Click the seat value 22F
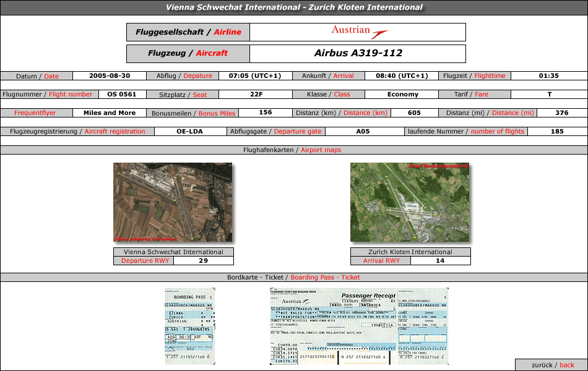 [x=256, y=95]
